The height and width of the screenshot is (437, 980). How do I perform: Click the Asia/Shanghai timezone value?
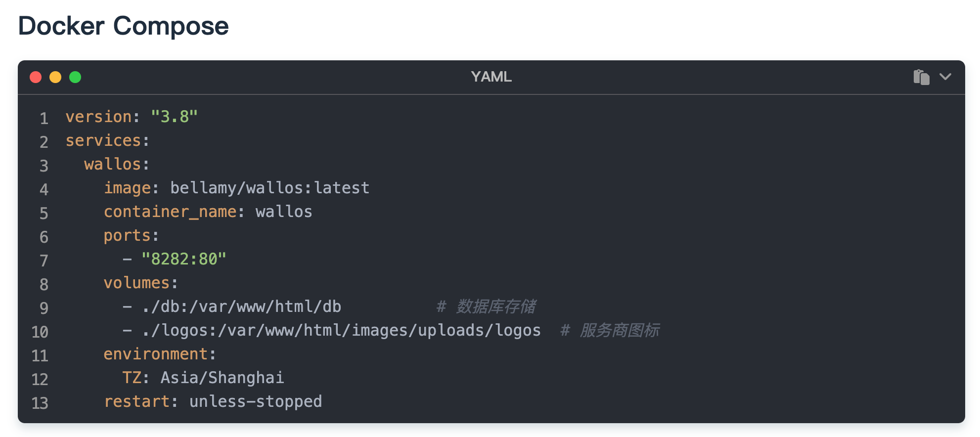(222, 378)
